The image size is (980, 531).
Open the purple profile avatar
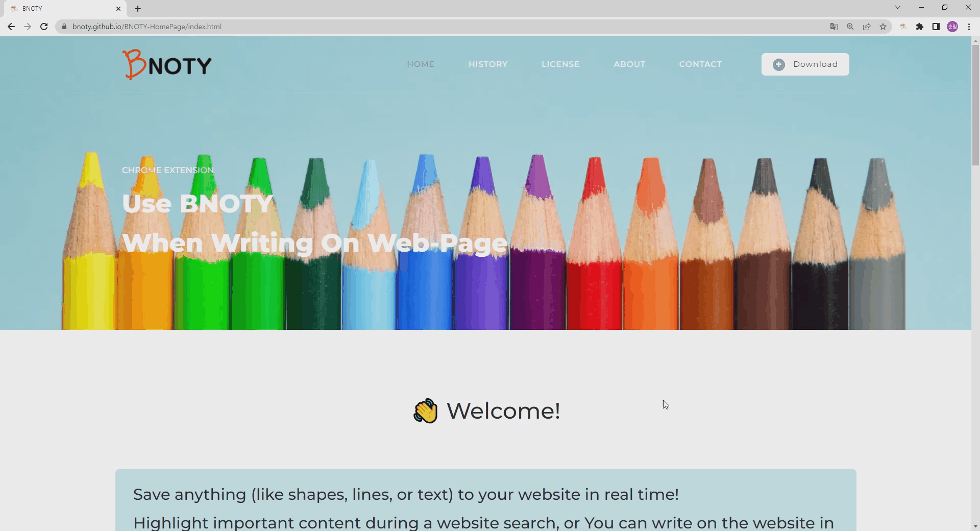[x=952, y=27]
